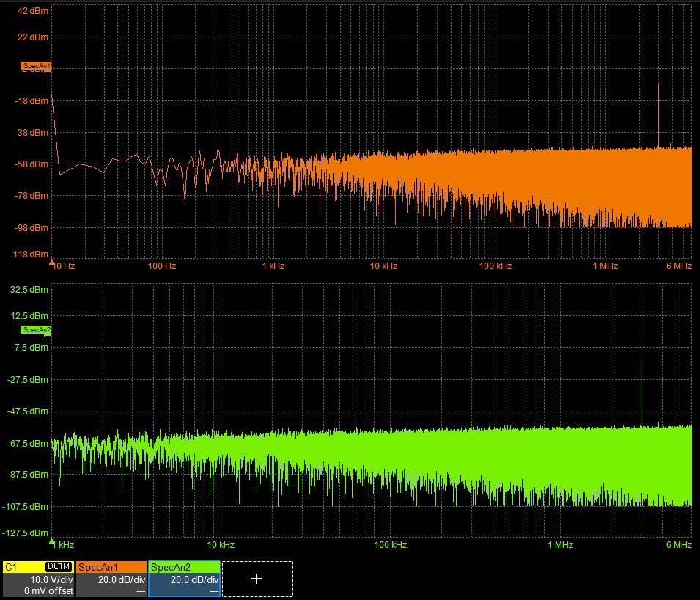Click the green 6 MHz frequency label

[679, 544]
